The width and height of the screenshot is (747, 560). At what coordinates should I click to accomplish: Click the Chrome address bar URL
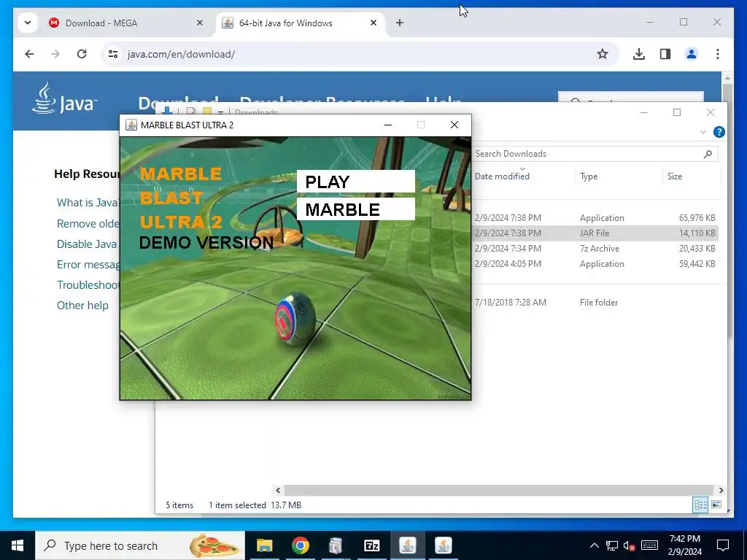coord(181,54)
